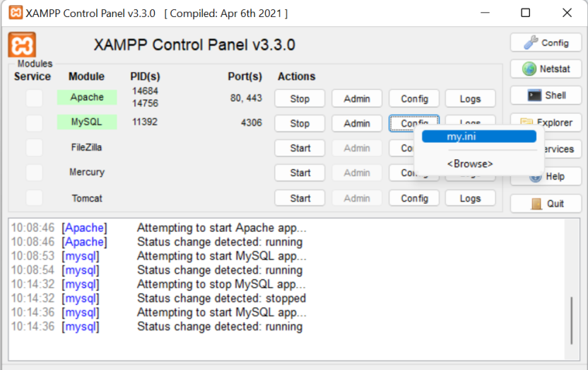Start the FileZilla module
This screenshot has height=370, width=588.
coord(300,149)
